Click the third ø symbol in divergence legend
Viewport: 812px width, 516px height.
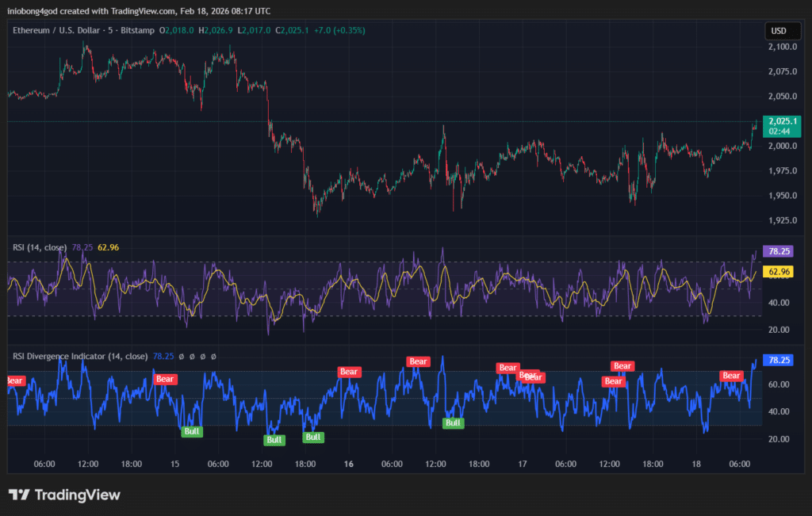[x=202, y=357]
